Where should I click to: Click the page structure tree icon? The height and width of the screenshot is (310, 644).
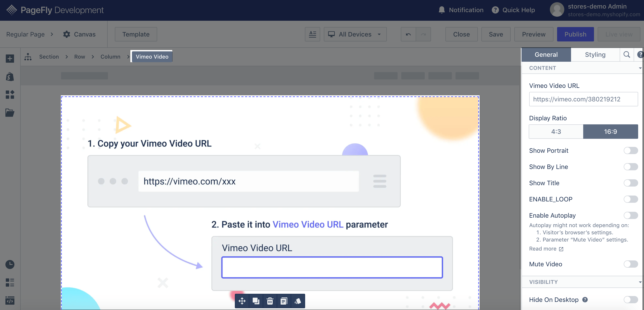tap(28, 57)
